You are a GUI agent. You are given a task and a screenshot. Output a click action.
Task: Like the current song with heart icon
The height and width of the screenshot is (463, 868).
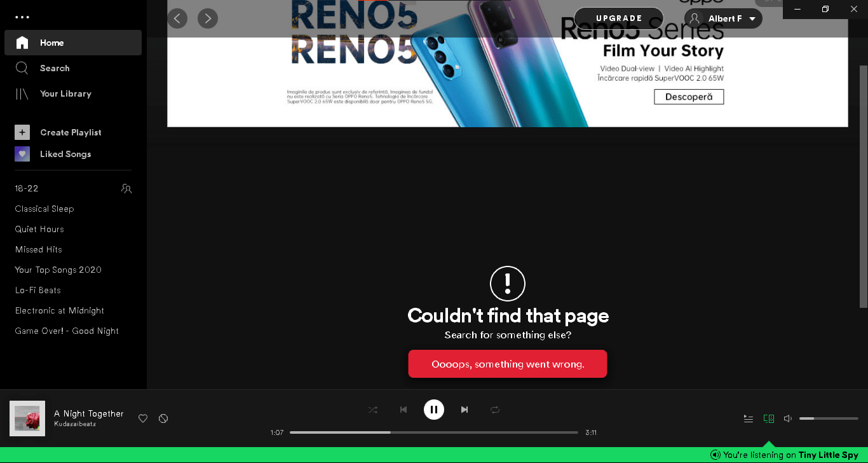click(x=143, y=418)
